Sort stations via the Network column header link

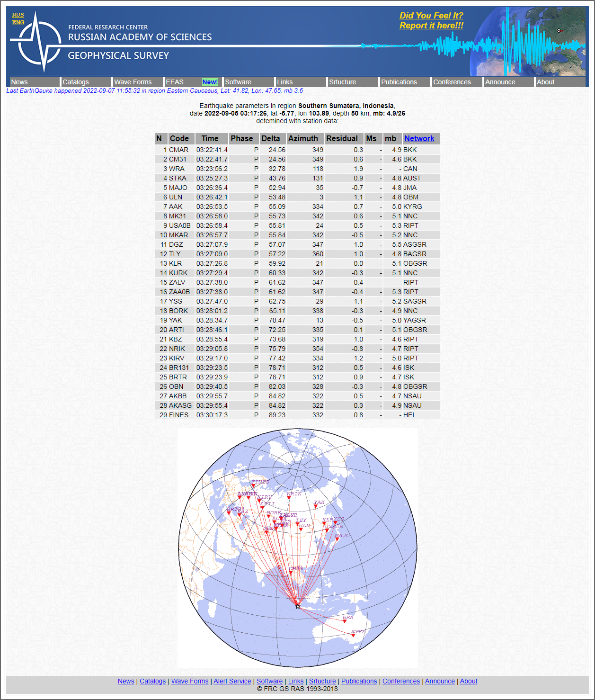[419, 138]
